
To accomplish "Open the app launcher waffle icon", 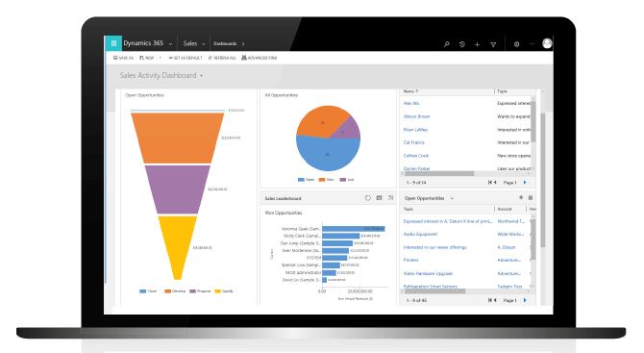I will point(113,43).
